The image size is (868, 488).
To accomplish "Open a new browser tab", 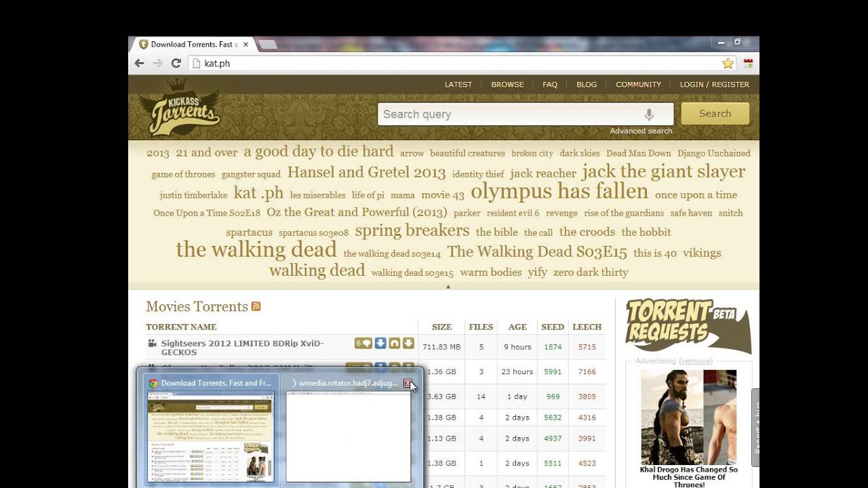I will 268,45.
